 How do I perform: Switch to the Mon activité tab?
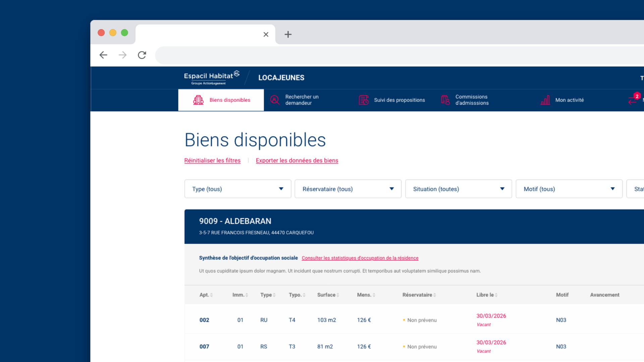coord(569,100)
